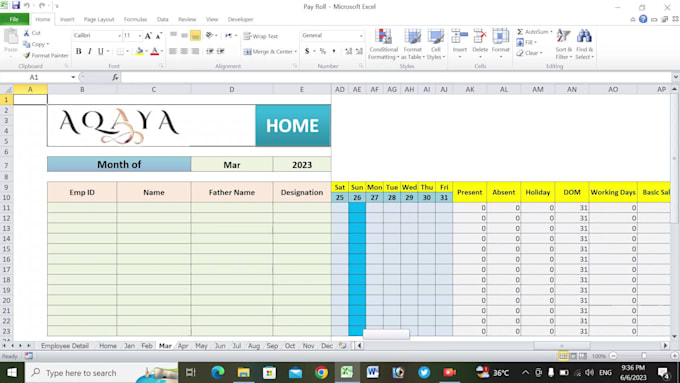Open the File tab
The image size is (680, 383).
pyautogui.click(x=14, y=19)
